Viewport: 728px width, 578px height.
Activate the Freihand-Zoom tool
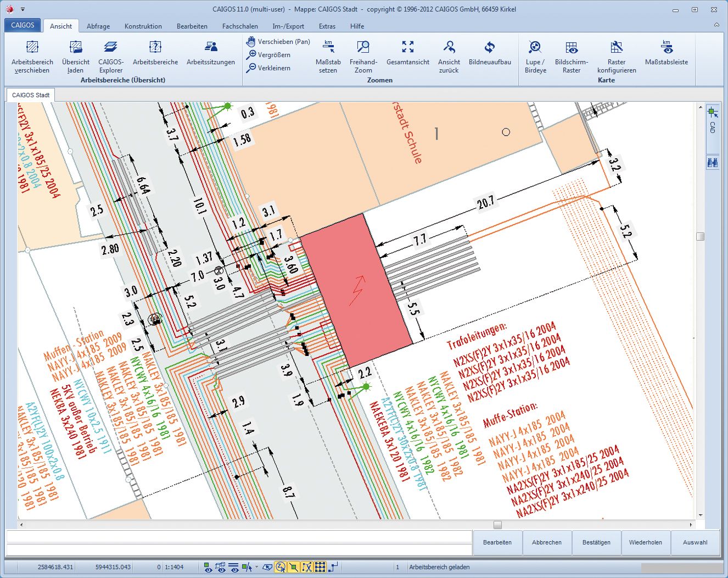pyautogui.click(x=363, y=48)
